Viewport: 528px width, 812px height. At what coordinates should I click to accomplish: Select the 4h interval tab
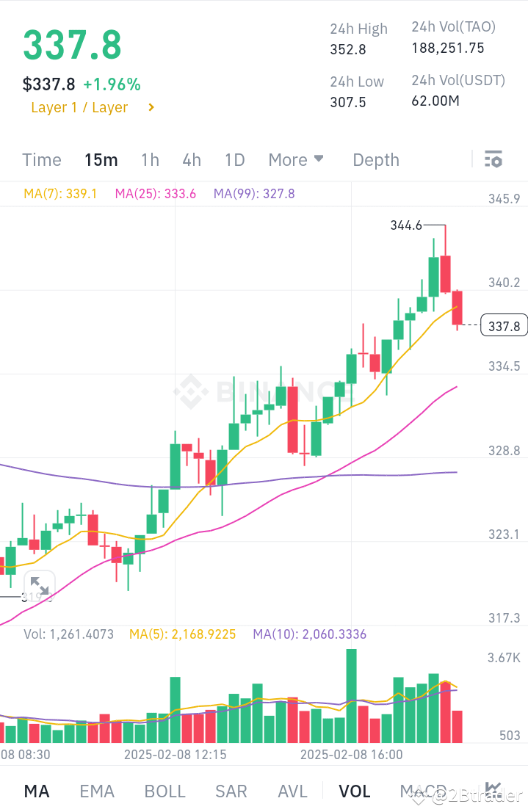(x=192, y=159)
